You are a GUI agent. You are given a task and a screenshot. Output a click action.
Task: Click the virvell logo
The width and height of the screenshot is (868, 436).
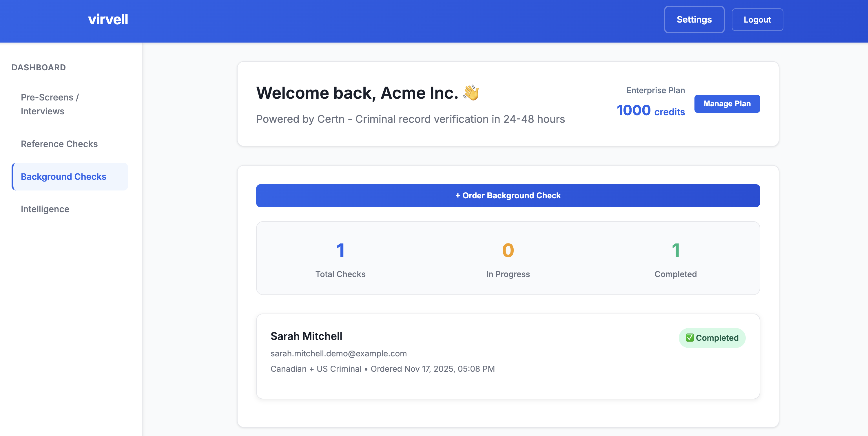pyautogui.click(x=108, y=19)
